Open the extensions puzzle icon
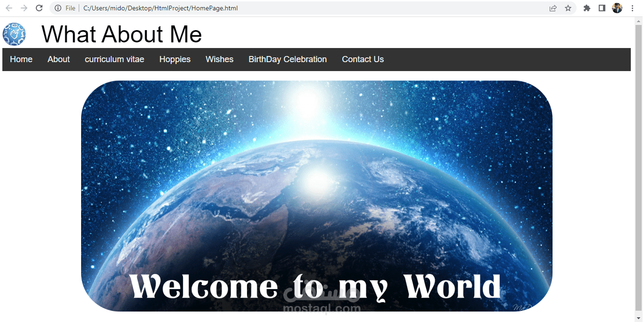This screenshot has height=322, width=644. tap(586, 8)
